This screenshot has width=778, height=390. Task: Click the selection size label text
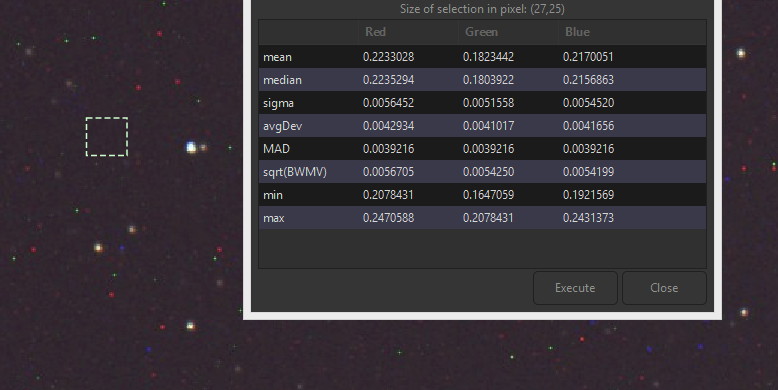[x=482, y=9]
